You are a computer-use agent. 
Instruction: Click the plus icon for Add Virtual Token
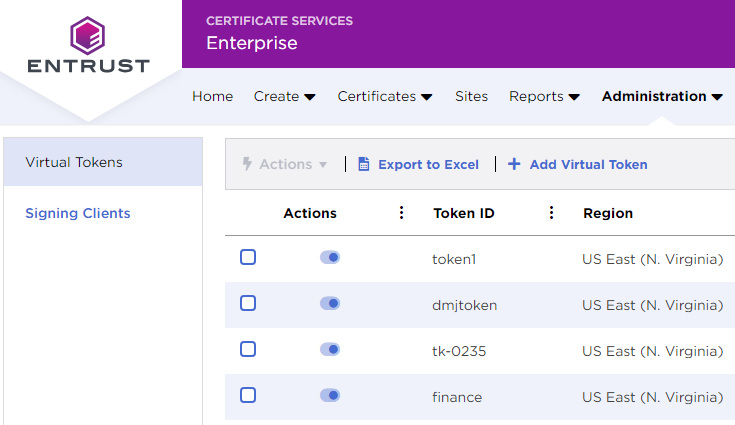514,164
